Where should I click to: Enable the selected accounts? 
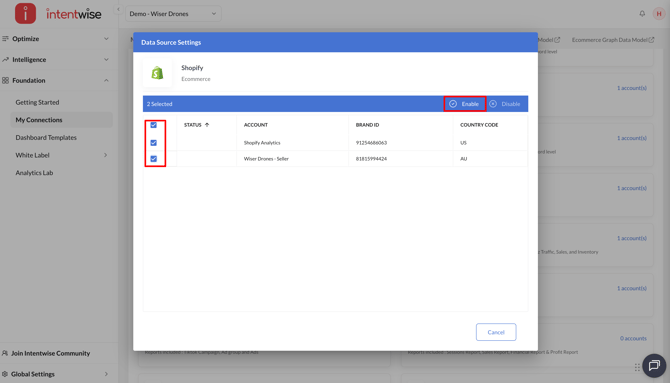point(464,104)
